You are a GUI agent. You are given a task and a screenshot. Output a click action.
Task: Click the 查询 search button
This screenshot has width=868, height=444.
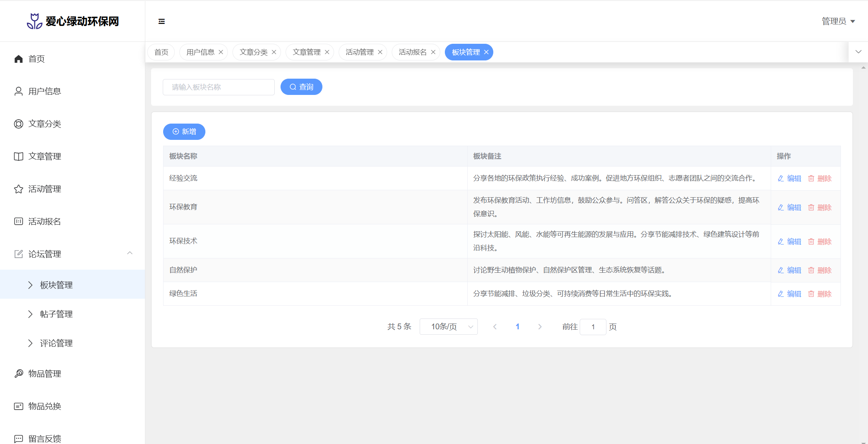(301, 87)
